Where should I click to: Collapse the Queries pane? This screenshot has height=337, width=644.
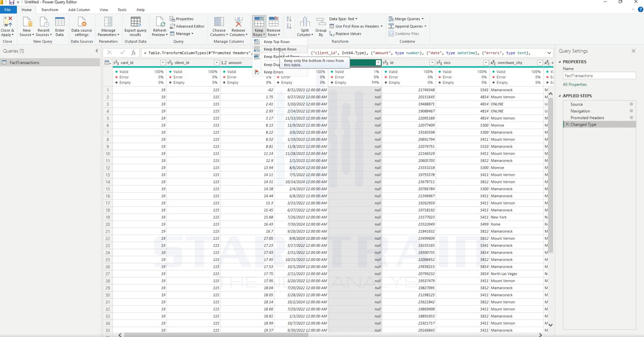pos(97,51)
